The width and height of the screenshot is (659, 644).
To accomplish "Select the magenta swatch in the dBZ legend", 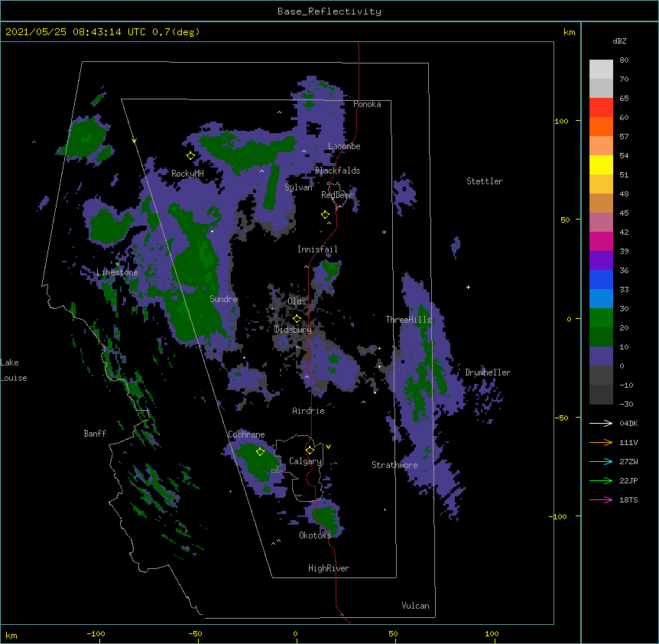I will coord(601,241).
